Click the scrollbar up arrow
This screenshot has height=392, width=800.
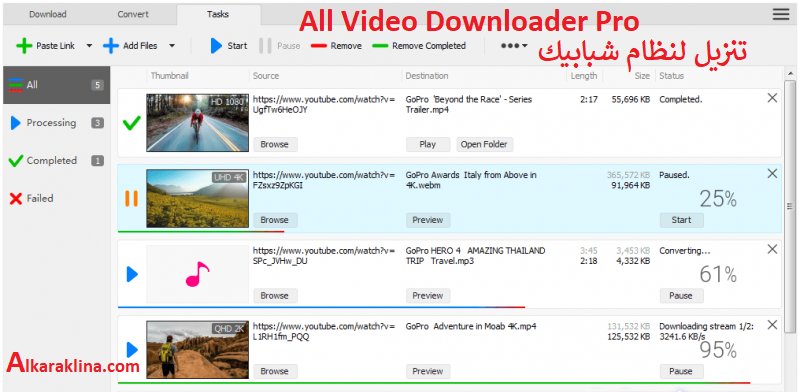[x=789, y=73]
